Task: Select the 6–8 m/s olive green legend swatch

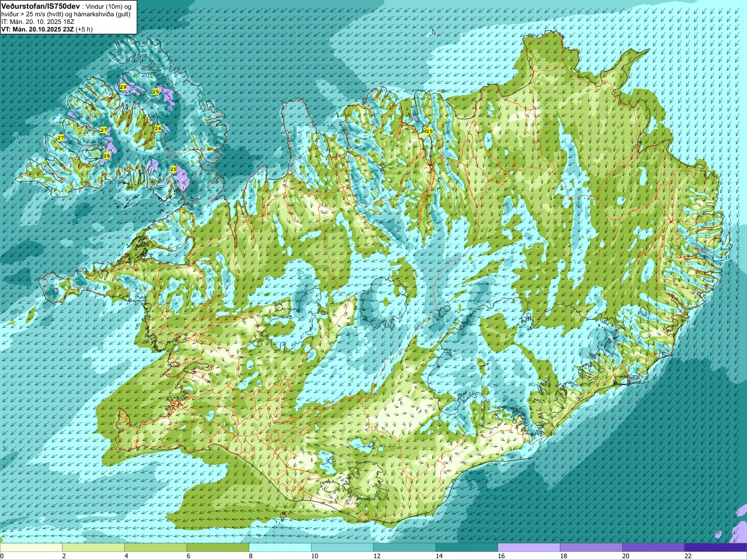Action: 218,548
